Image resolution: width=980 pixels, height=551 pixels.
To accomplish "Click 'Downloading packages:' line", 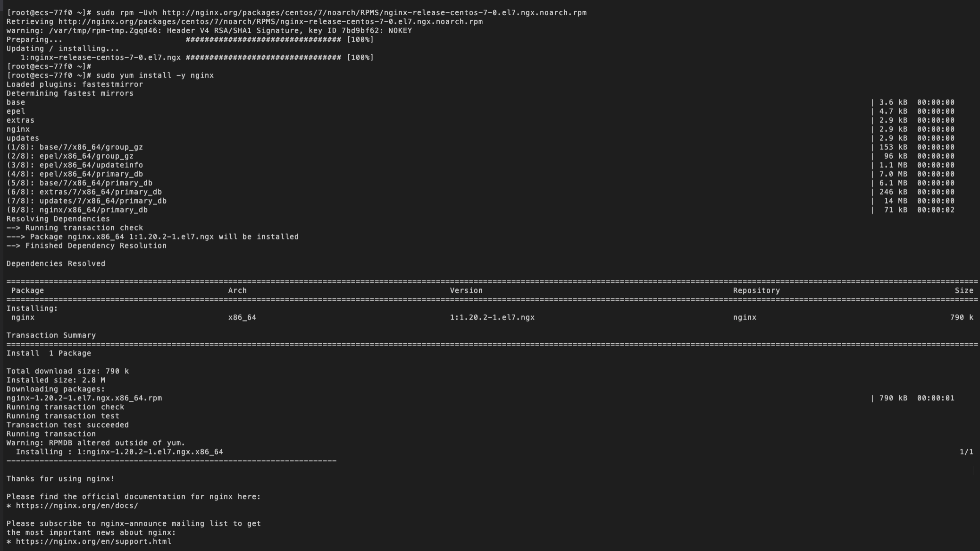I will pyautogui.click(x=56, y=390).
